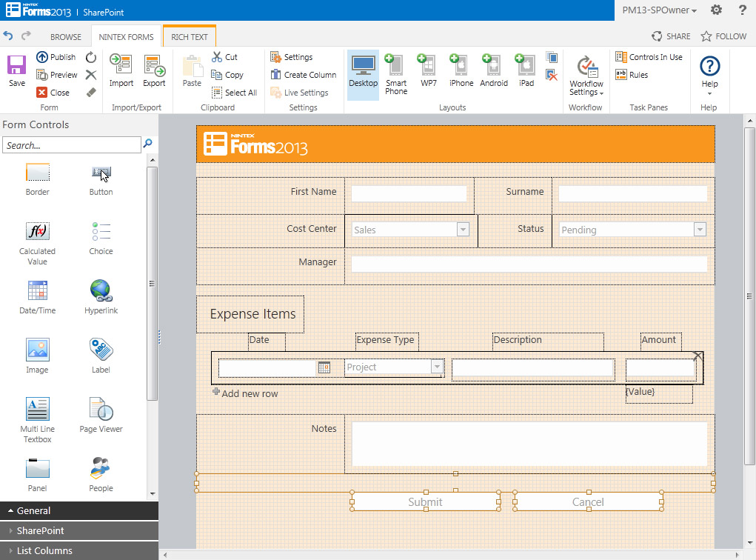The height and width of the screenshot is (560, 756).
Task: Select the Calculated Value control
Action: pyautogui.click(x=38, y=244)
